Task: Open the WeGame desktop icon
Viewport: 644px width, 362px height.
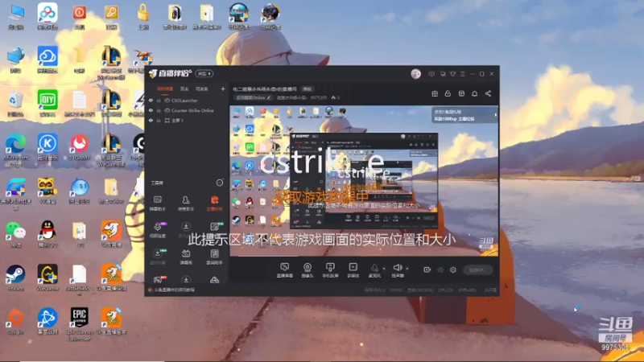Action: (x=47, y=278)
